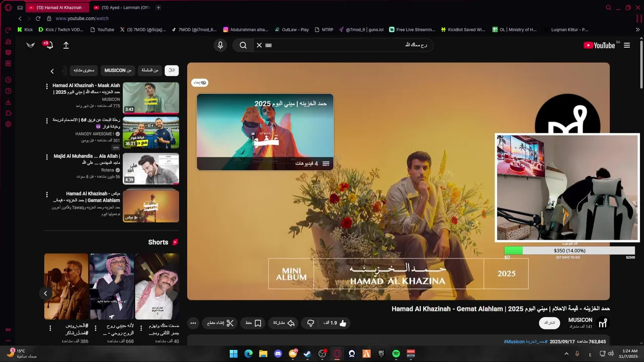Open MUSICON channel avatar
The image size is (644, 362).
tap(603, 323)
